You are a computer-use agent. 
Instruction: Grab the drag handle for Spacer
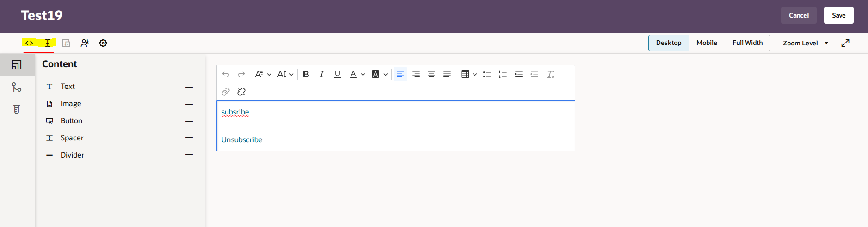[189, 138]
